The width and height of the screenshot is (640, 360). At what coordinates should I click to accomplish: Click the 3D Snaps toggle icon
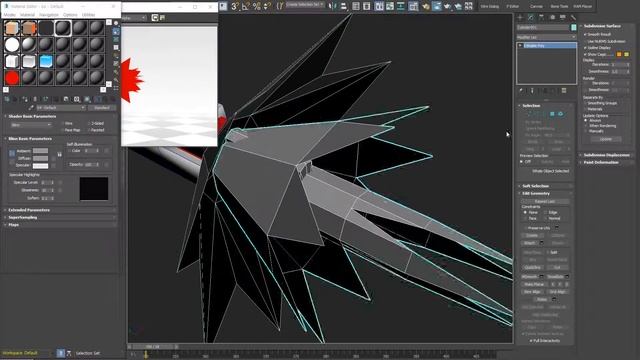(x=235, y=6)
